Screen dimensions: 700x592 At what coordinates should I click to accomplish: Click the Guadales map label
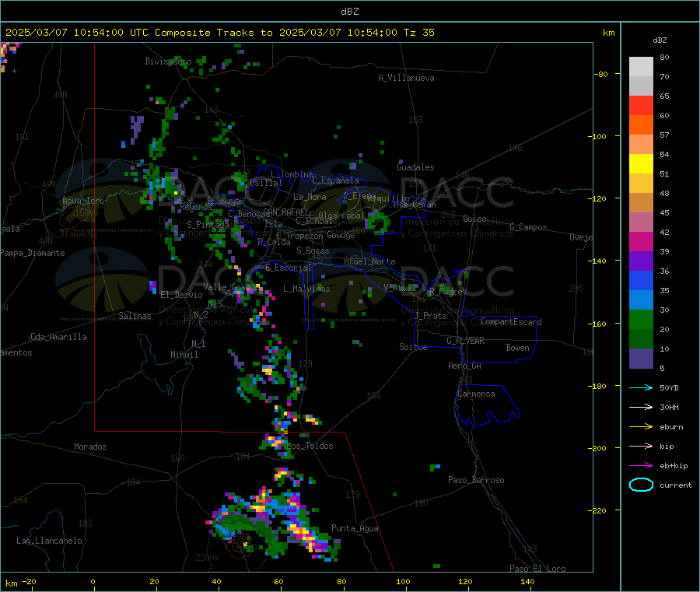pos(415,167)
